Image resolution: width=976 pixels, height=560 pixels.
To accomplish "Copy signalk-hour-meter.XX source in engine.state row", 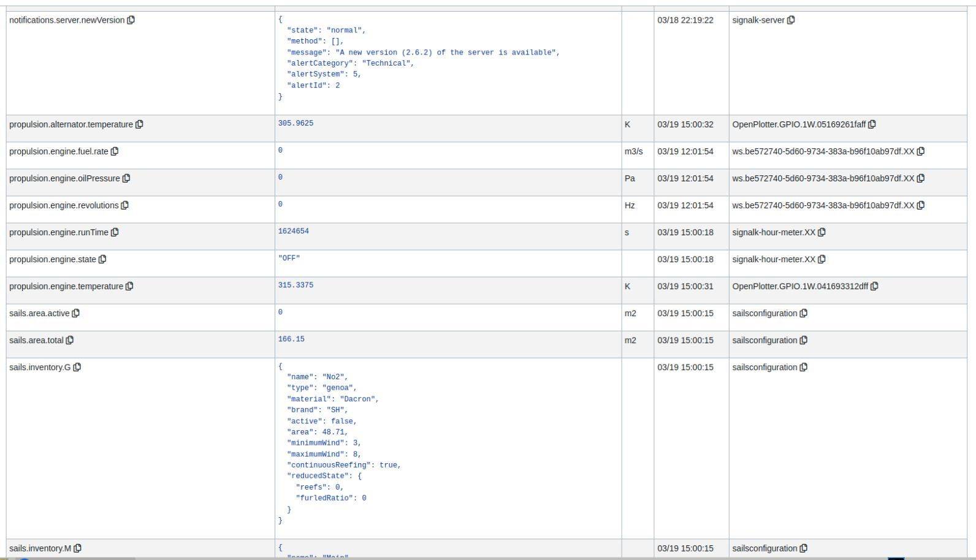I will tap(822, 259).
